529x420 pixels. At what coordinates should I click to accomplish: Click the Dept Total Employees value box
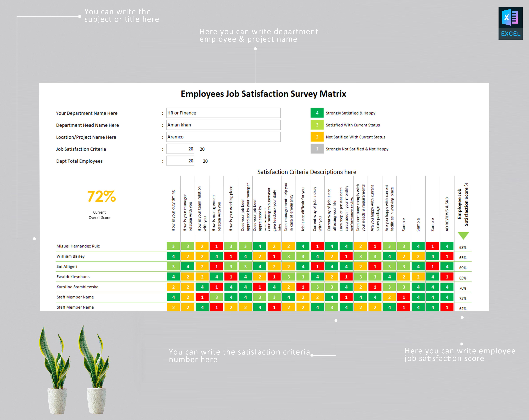[180, 161]
